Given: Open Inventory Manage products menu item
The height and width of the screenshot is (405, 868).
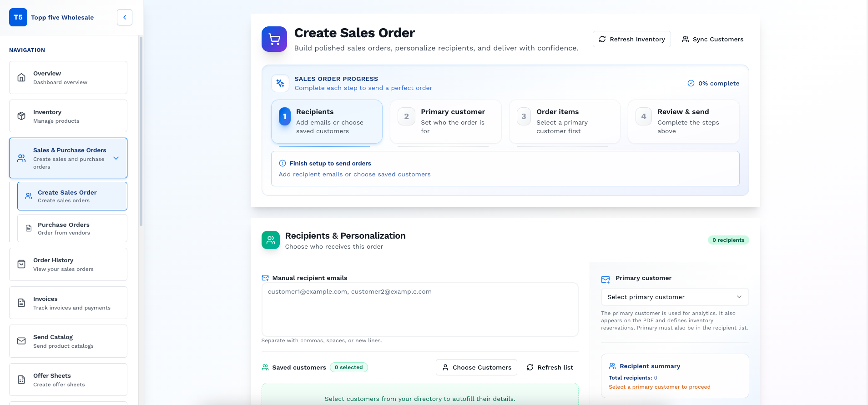Looking at the screenshot, I should tap(68, 116).
